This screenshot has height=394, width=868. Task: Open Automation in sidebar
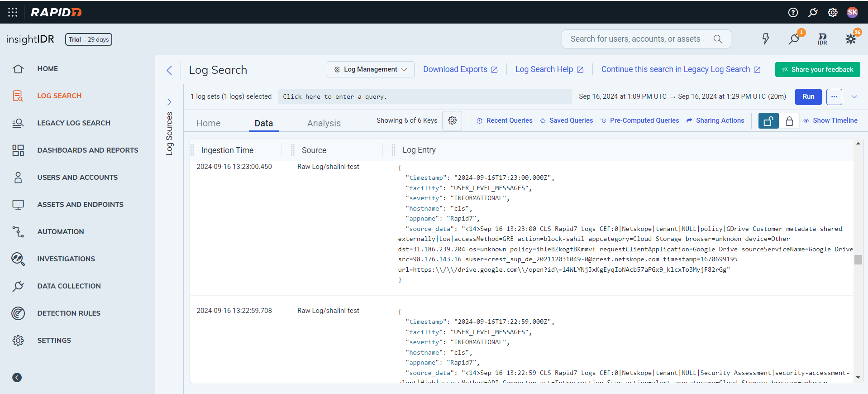tap(61, 232)
